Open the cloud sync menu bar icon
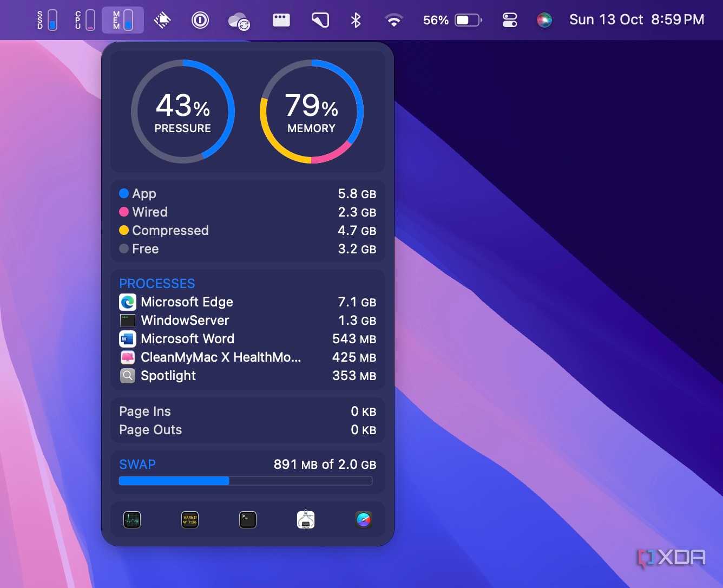This screenshot has width=723, height=588. click(x=239, y=21)
